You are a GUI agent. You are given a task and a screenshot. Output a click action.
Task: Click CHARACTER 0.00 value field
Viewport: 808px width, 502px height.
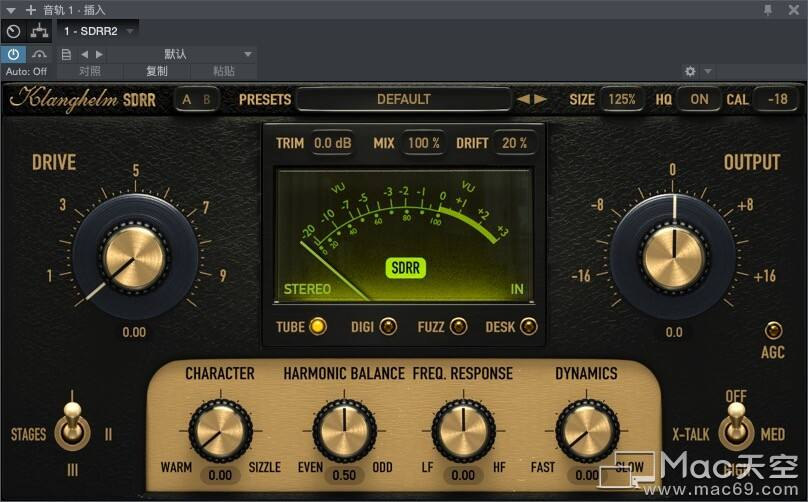220,475
